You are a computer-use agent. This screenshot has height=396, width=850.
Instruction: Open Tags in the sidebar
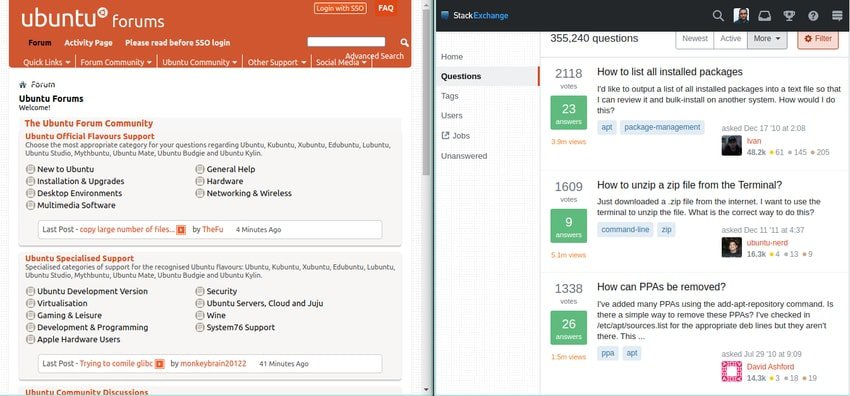pos(449,96)
